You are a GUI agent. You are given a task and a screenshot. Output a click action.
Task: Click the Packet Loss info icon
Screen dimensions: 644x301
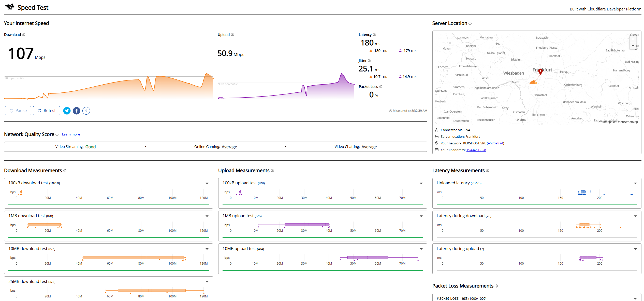(381, 87)
